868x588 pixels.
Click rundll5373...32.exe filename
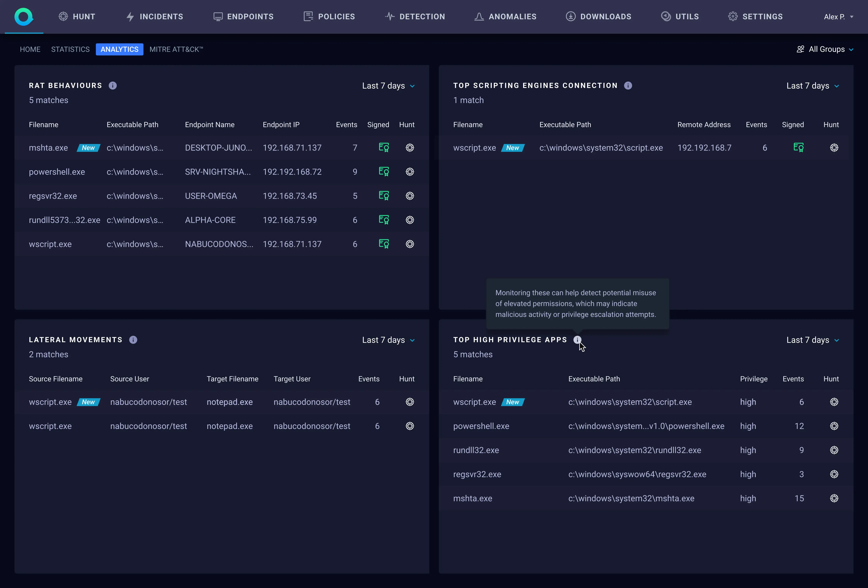click(x=65, y=220)
